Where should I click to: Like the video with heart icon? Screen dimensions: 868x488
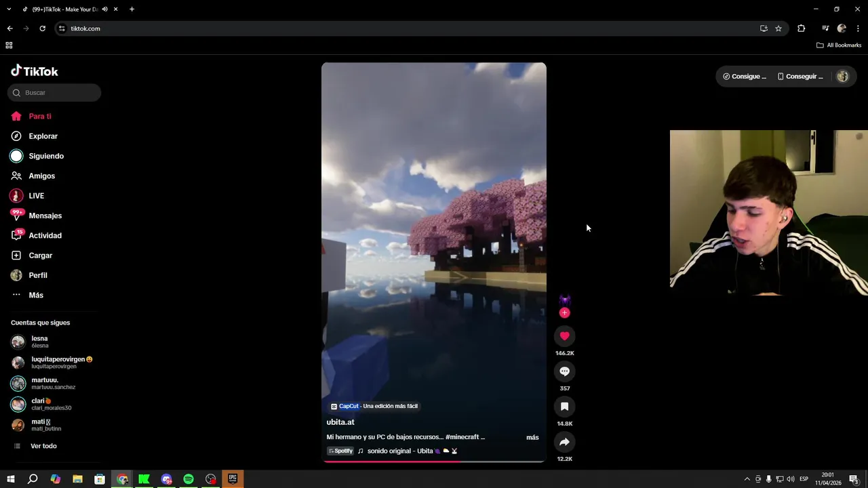click(564, 336)
